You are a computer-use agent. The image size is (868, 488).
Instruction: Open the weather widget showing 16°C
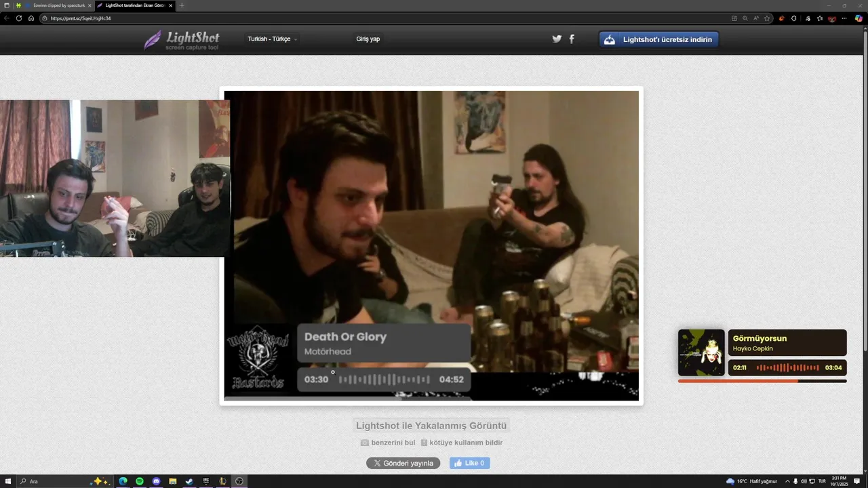[751, 481]
